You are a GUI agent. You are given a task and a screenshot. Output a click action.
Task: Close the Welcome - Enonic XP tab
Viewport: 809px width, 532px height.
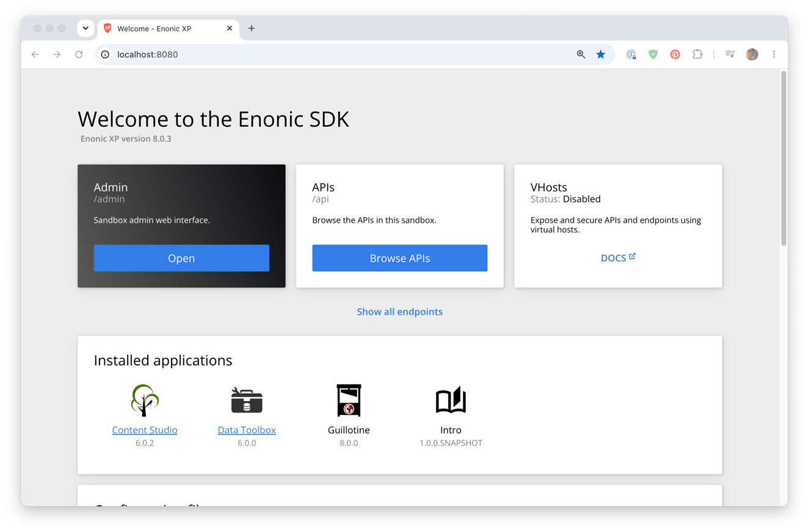pyautogui.click(x=230, y=28)
